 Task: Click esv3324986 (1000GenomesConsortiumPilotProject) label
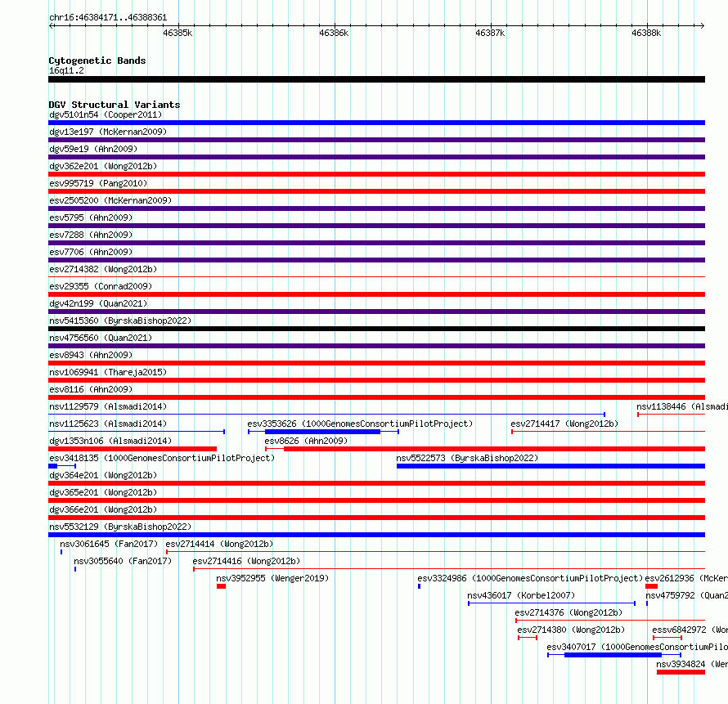click(530, 578)
